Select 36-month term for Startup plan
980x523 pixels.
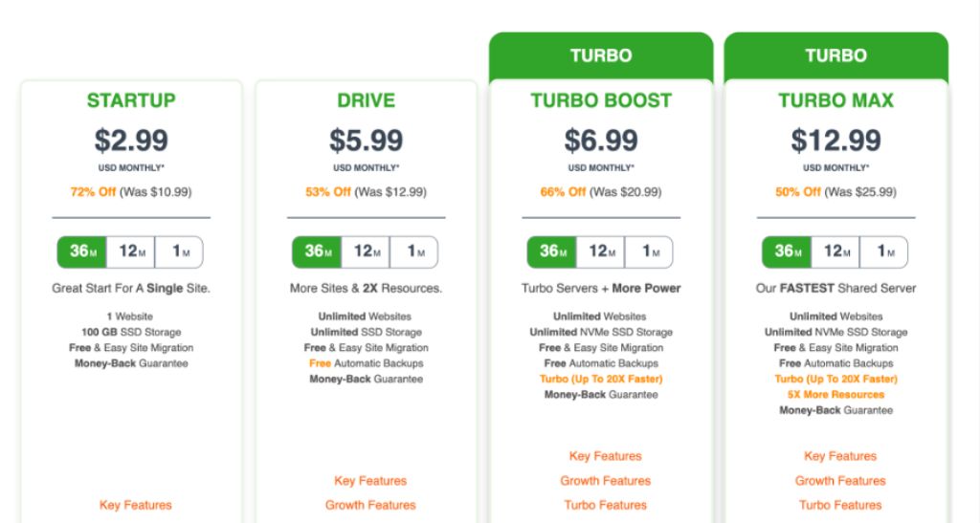[x=81, y=252]
